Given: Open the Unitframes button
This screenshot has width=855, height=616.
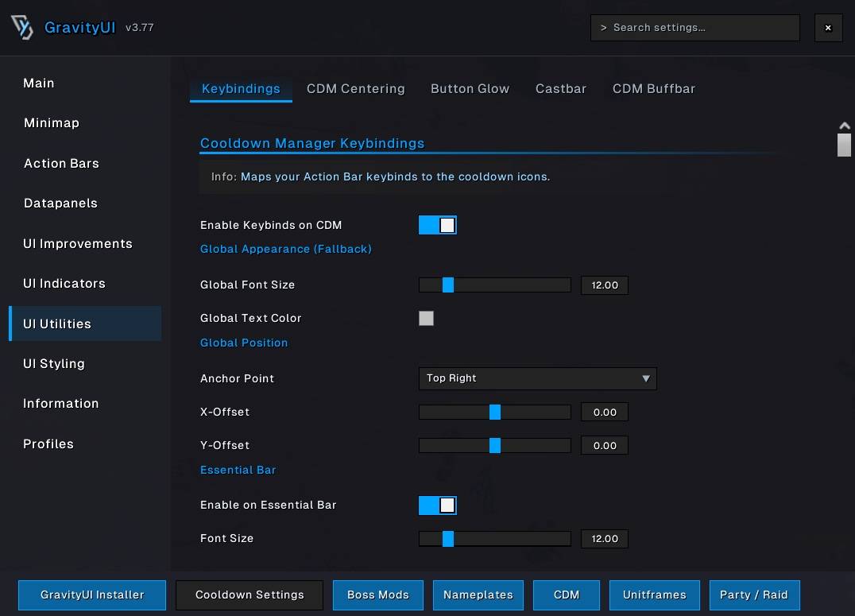Looking at the screenshot, I should point(654,595).
